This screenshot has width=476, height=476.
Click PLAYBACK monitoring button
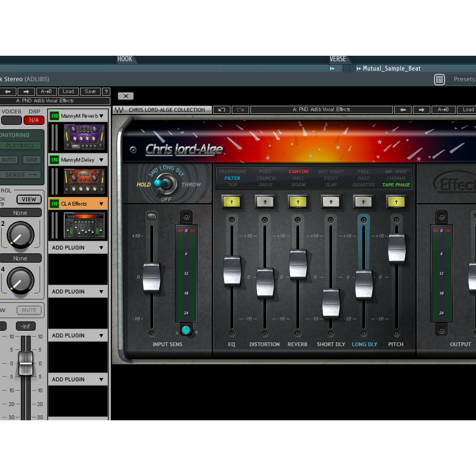coord(20,145)
